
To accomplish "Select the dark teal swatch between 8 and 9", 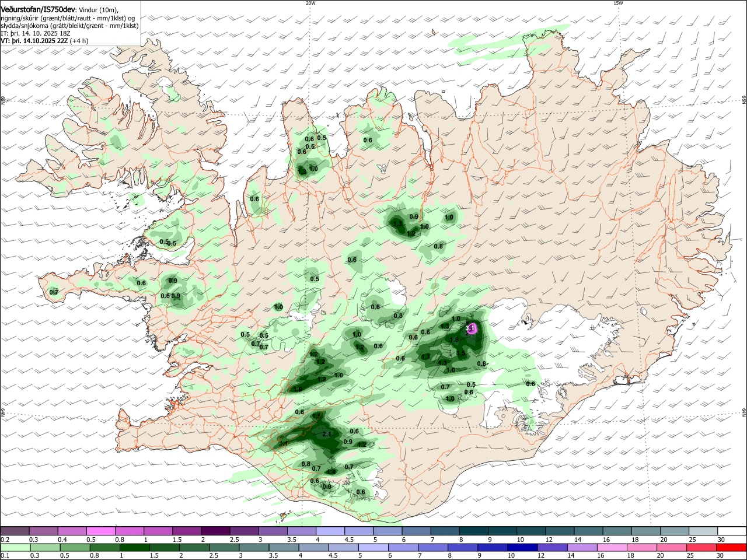I will coord(474,531).
